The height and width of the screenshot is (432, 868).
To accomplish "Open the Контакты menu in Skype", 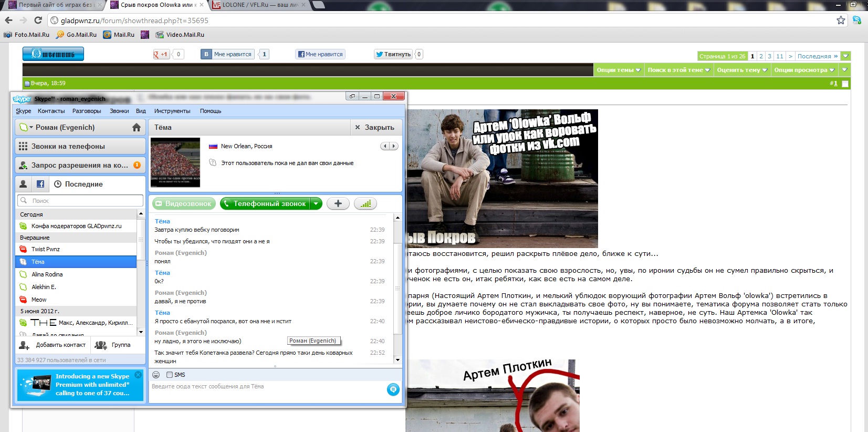I will (51, 111).
